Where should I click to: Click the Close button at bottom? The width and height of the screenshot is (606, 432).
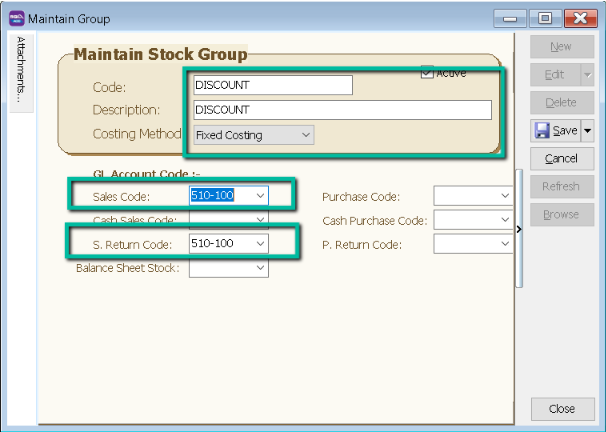(x=561, y=408)
